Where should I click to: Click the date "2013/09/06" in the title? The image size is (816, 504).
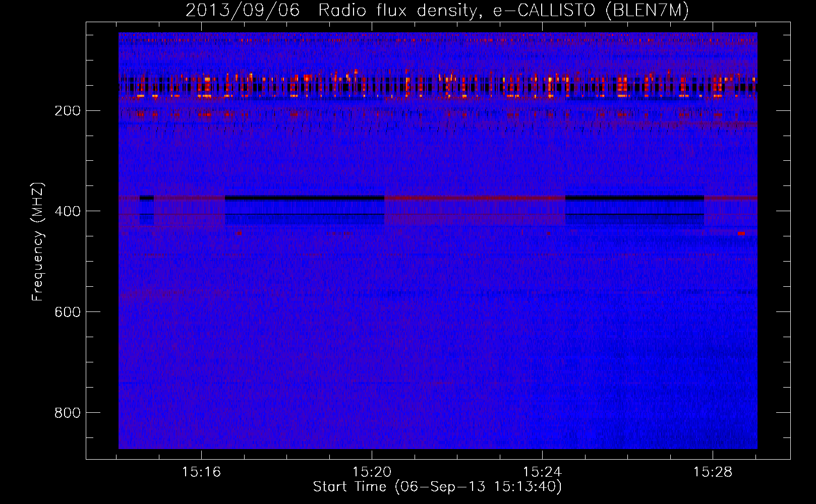pos(243,11)
